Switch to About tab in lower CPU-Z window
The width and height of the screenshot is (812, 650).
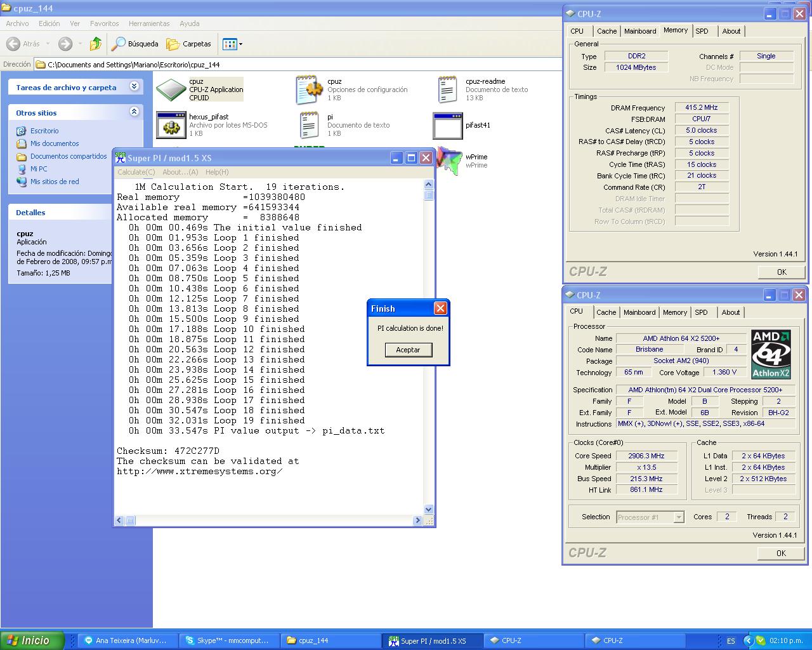(730, 312)
